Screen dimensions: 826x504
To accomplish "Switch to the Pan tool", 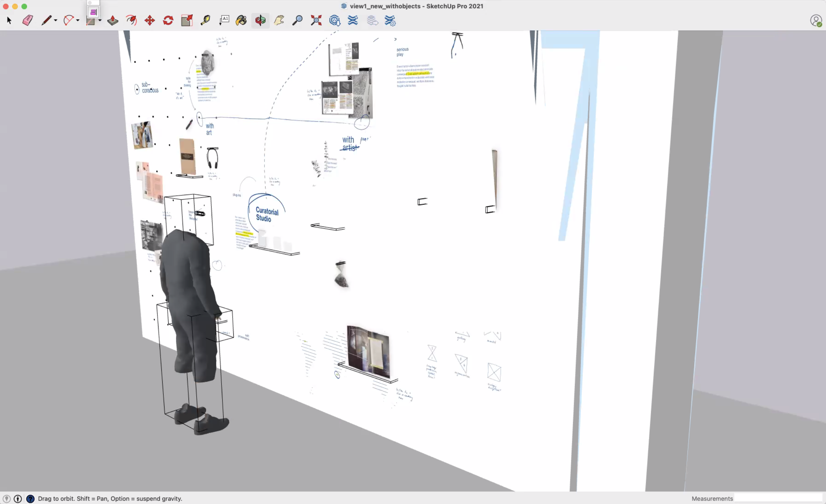I will point(278,20).
